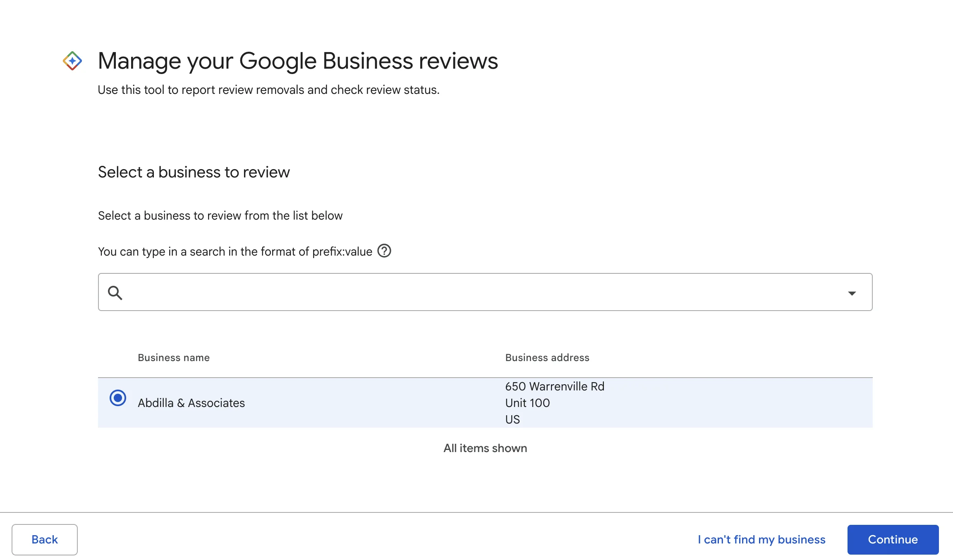Image resolution: width=953 pixels, height=560 pixels.
Task: Click the Google Business reviews logo icon
Action: click(72, 61)
